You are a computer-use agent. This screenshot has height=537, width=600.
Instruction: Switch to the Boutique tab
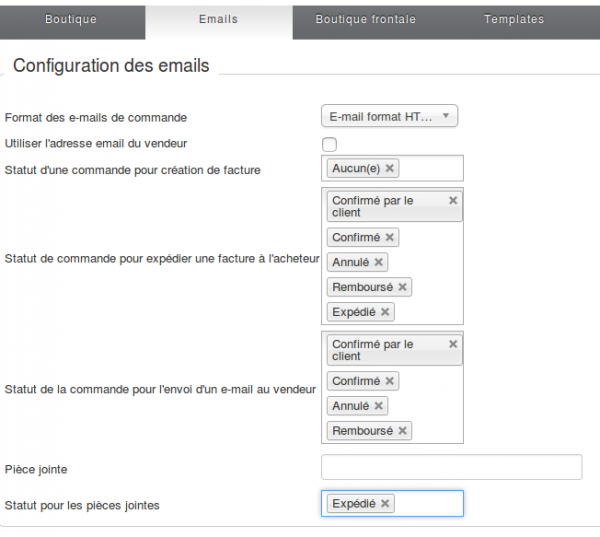[x=71, y=19]
